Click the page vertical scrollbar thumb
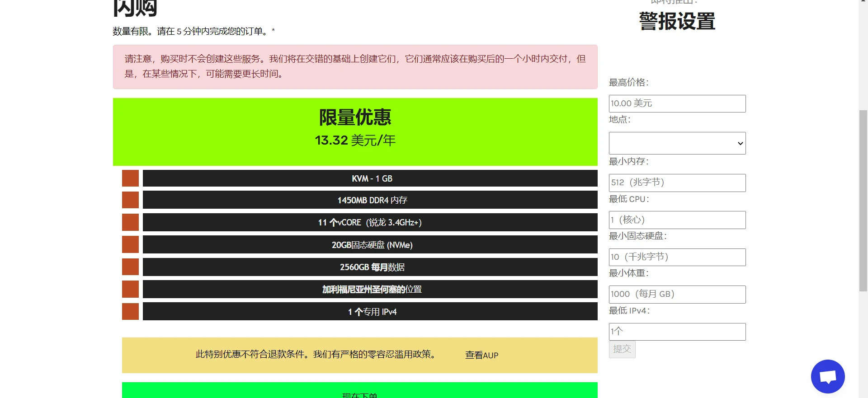This screenshot has width=868, height=398. pyautogui.click(x=863, y=201)
